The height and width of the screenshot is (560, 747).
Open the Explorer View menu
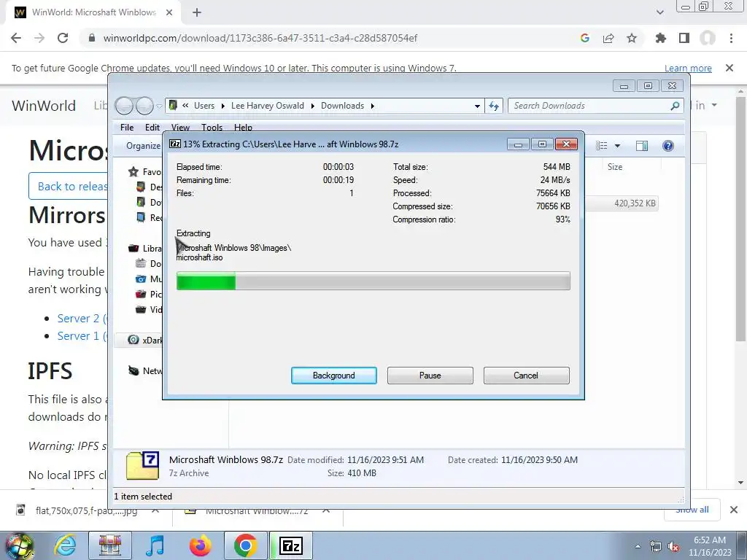[181, 127]
